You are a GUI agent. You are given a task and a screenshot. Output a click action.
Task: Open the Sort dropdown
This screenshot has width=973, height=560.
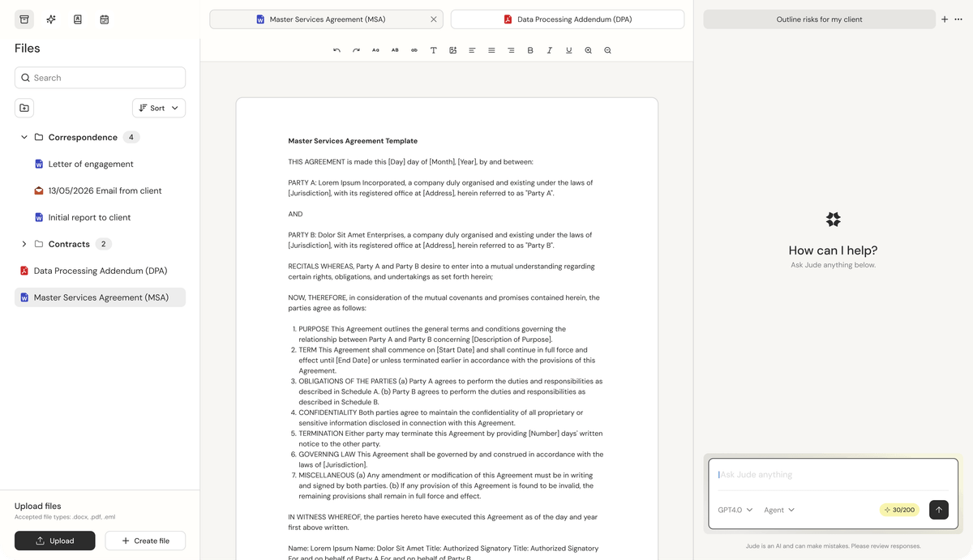tap(159, 108)
